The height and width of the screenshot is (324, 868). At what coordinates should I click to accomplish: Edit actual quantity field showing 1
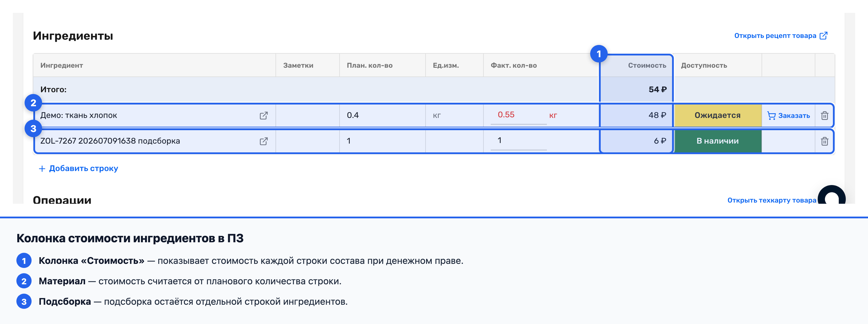coord(518,141)
